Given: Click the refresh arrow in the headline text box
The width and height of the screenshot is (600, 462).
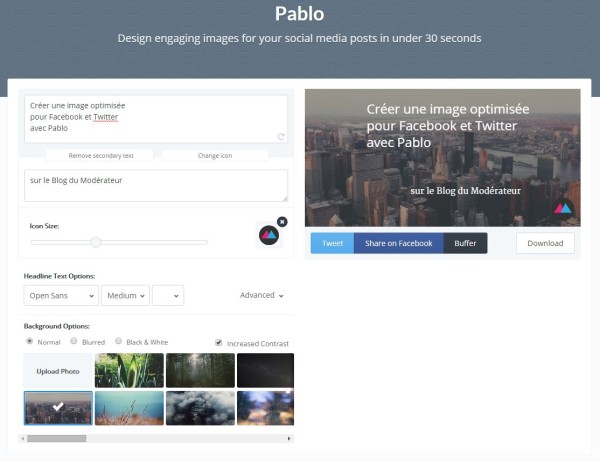Looking at the screenshot, I should (281, 137).
